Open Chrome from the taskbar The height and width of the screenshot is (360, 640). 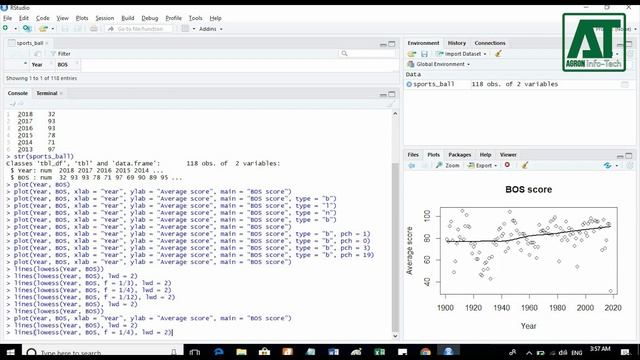tap(425, 352)
